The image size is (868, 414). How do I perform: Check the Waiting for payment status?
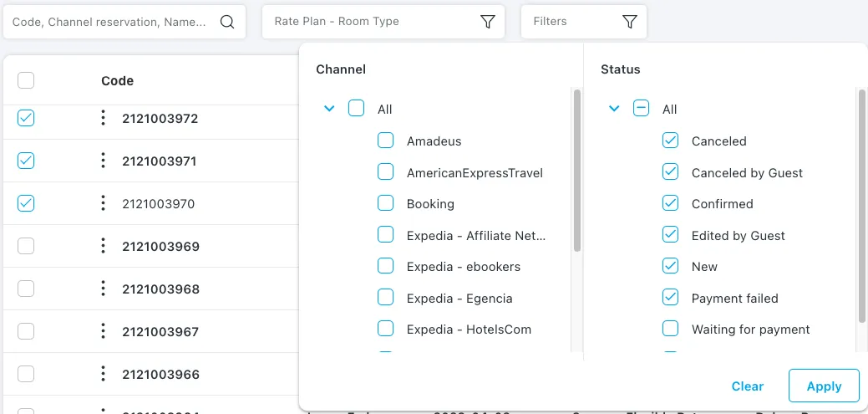(x=670, y=329)
